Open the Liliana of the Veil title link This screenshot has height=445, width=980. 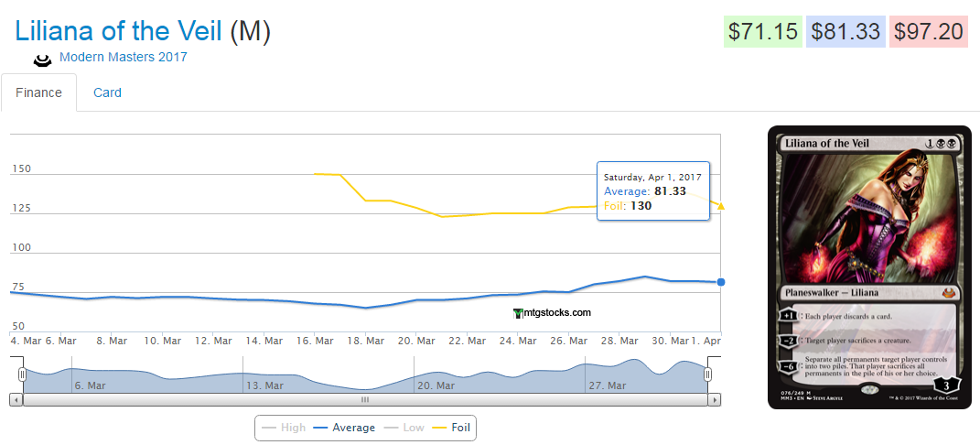click(119, 30)
